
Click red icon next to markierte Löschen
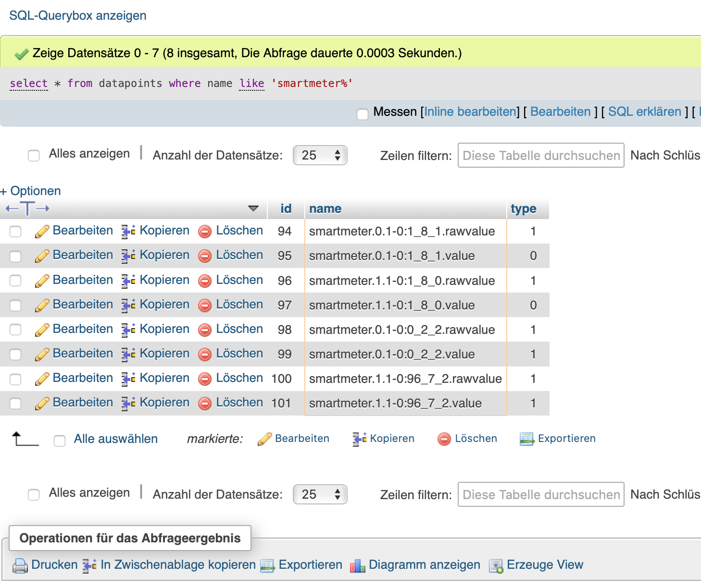444,439
